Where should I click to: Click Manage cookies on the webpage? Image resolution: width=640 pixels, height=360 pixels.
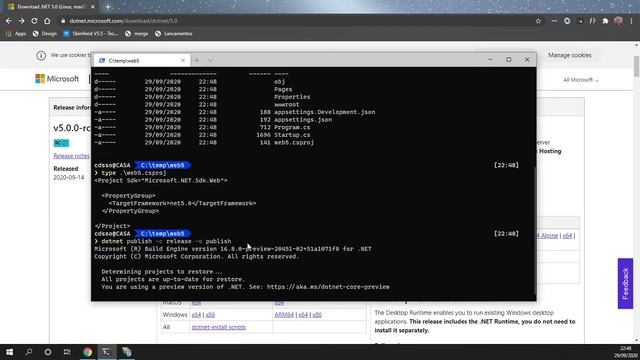(570, 55)
